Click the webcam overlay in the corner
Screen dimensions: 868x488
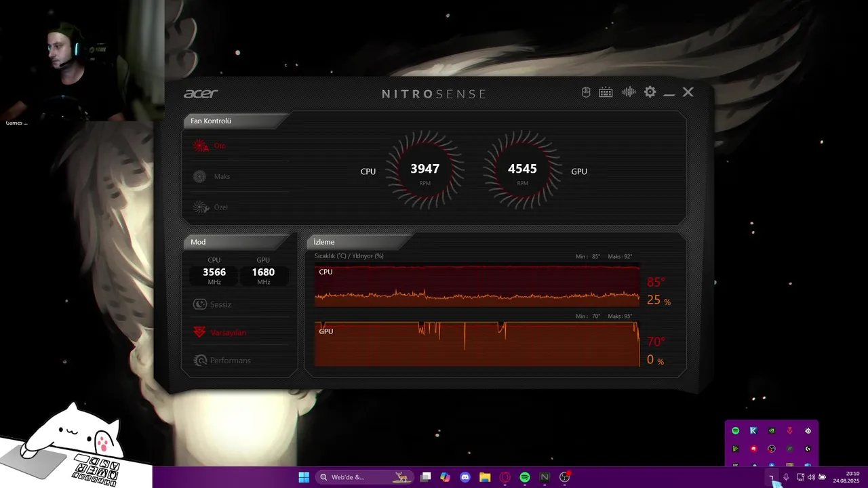81,60
